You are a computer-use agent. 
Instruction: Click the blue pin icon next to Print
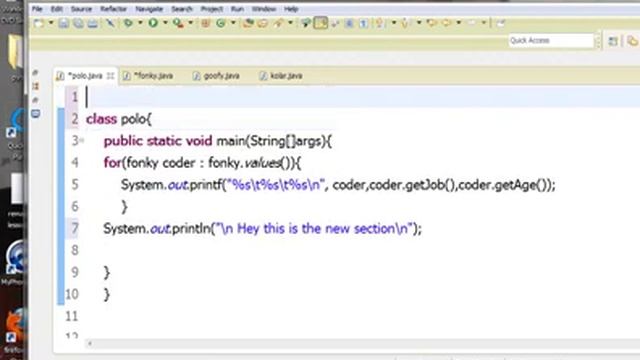tap(110, 23)
